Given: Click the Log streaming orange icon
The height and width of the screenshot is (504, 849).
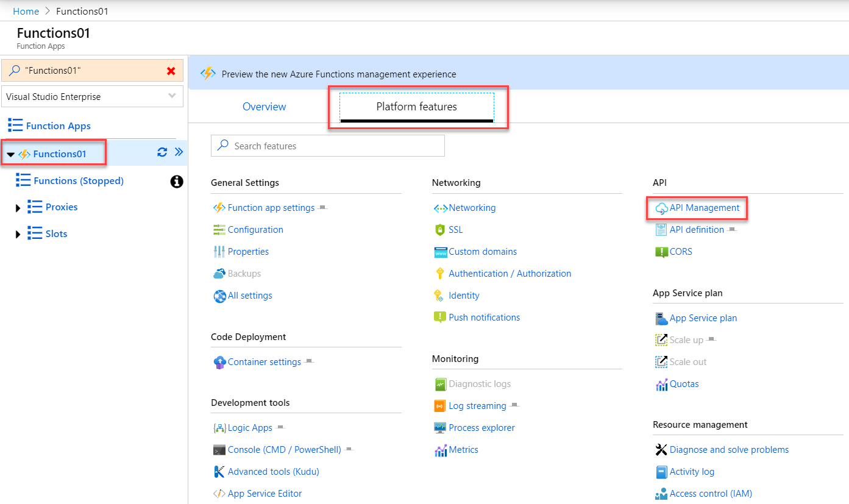Looking at the screenshot, I should click(x=441, y=406).
